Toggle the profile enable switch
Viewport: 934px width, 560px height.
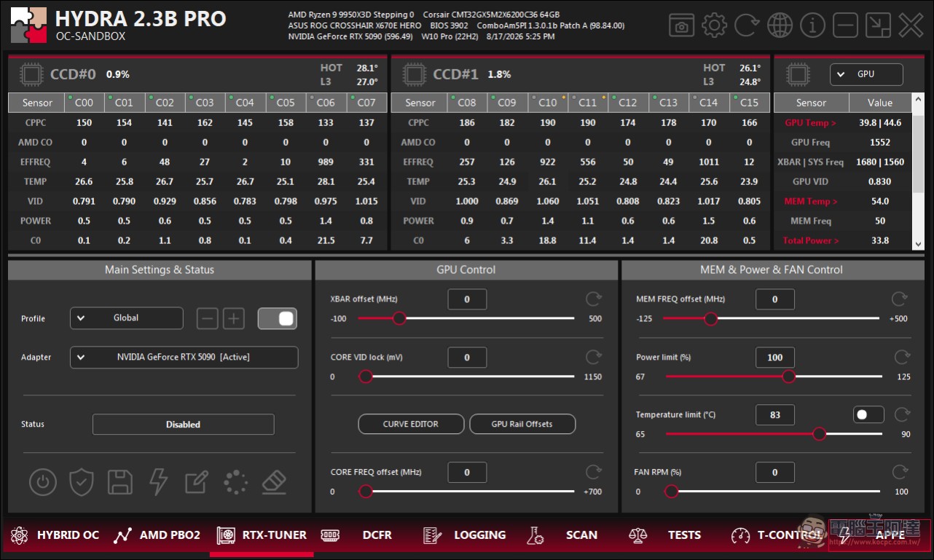tap(278, 318)
